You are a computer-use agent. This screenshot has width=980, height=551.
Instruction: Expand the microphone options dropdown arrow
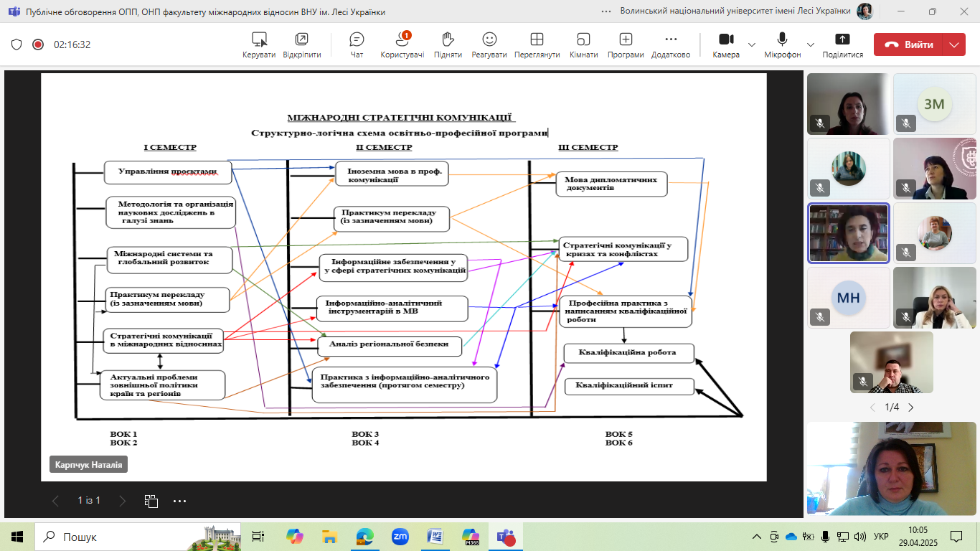tap(811, 44)
